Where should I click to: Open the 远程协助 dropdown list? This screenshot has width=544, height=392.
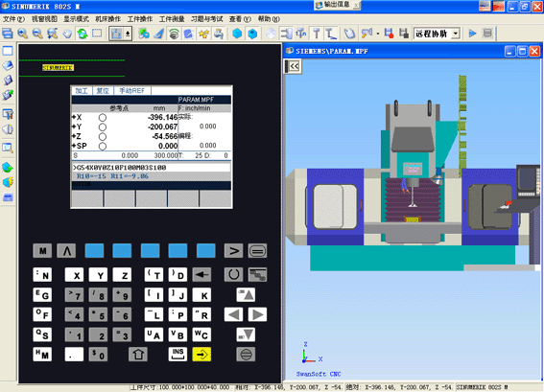click(457, 34)
